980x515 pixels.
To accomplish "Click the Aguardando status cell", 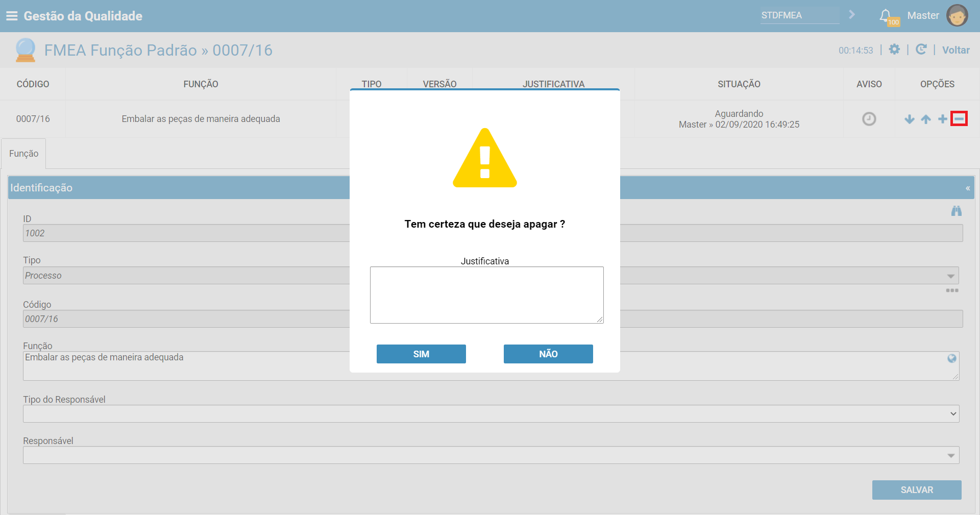I will point(739,119).
